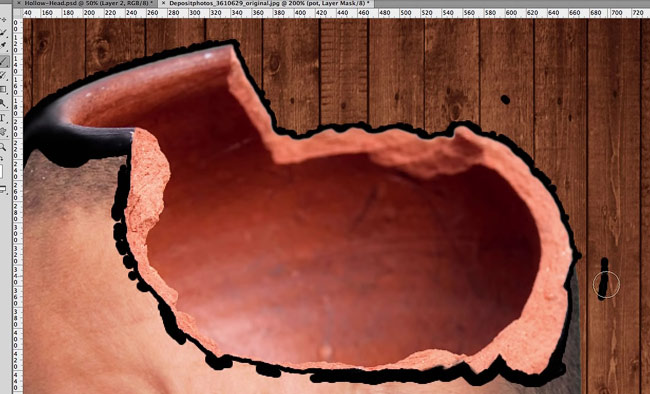Close the Hollow-Head.psd document tab
650x394 pixels.
pos(19,3)
